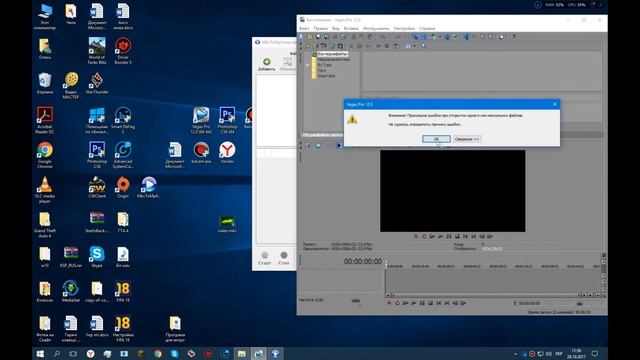Open taskbar search magnifier
This screenshot has height=360, width=640.
click(57, 353)
